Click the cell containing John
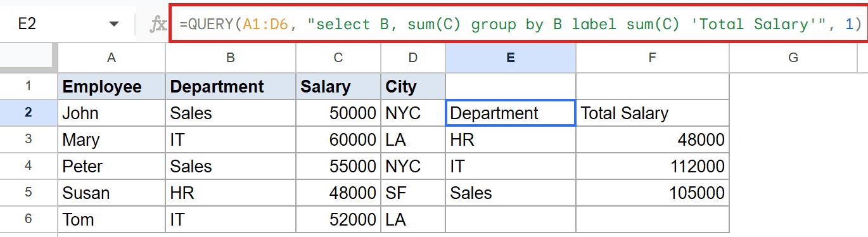This screenshot has width=868, height=237. (112, 113)
